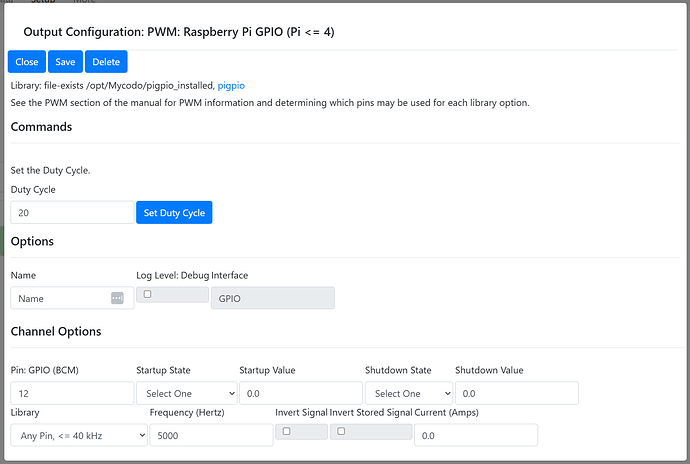Image resolution: width=690 pixels, height=464 pixels.
Task: Click the autofill icon in Name field
Action: pyautogui.click(x=117, y=298)
